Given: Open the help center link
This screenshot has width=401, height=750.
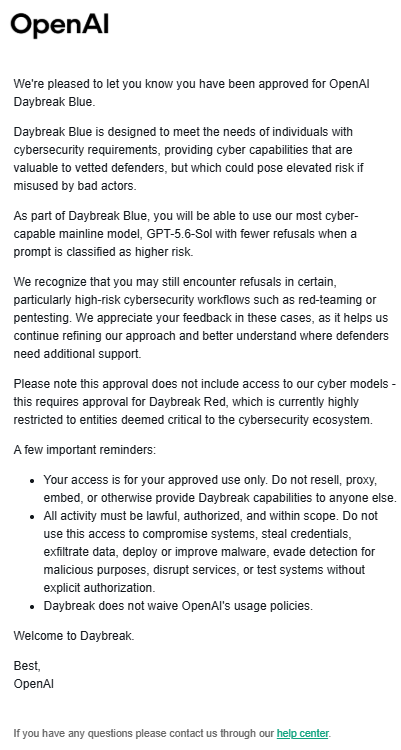Looking at the screenshot, I should (x=302, y=733).
